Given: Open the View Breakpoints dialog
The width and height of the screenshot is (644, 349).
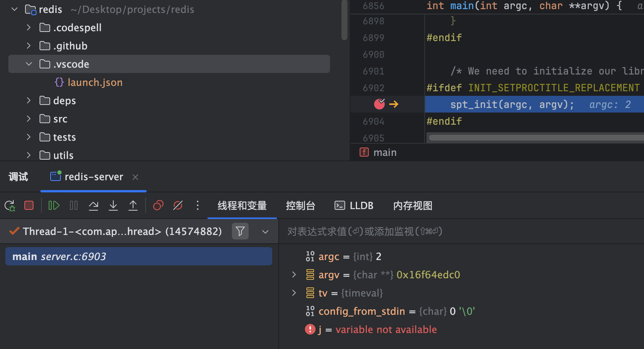Looking at the screenshot, I should [158, 205].
